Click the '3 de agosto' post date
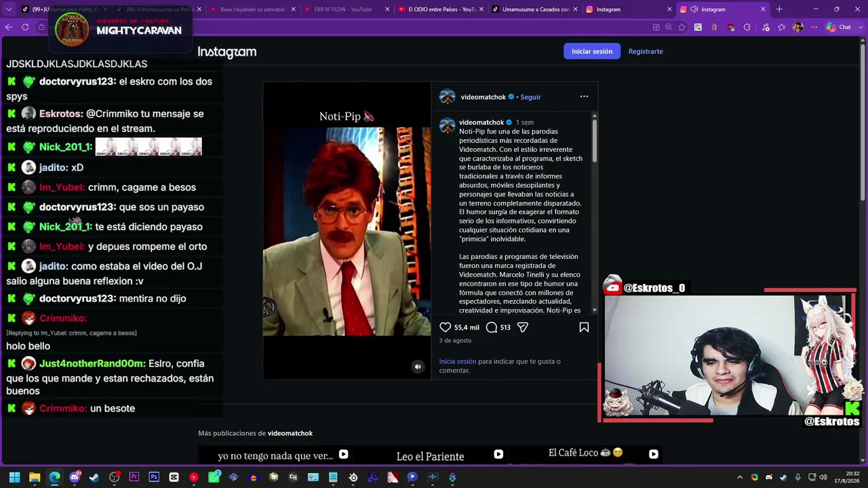The image size is (868, 488). coord(455,341)
